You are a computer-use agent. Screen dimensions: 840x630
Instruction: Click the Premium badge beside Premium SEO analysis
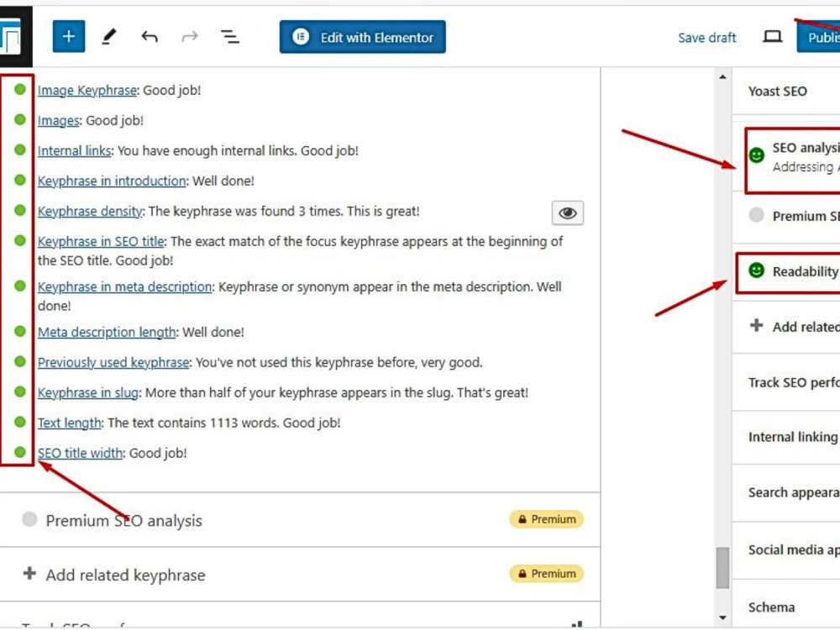click(547, 519)
